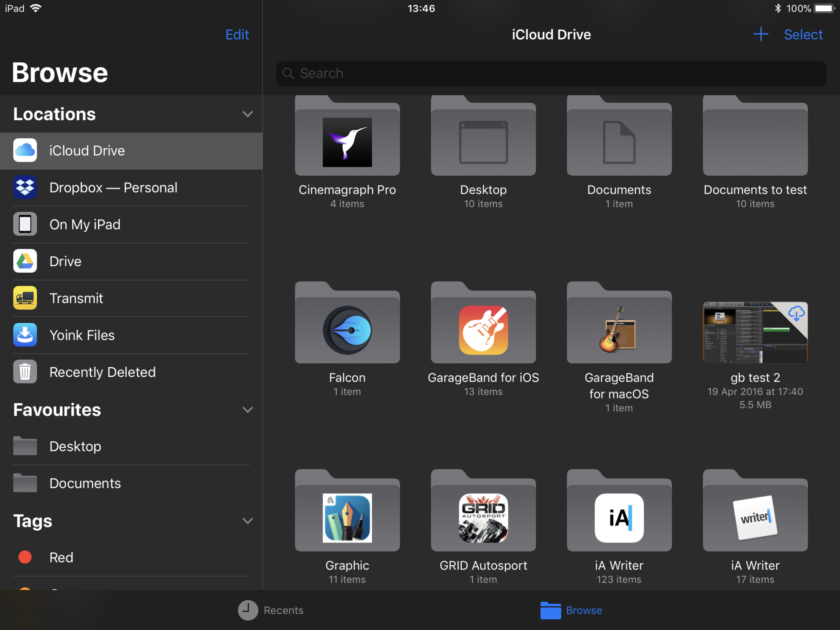Open Documents favourite in sidebar
This screenshot has height=630, width=840.
(131, 483)
